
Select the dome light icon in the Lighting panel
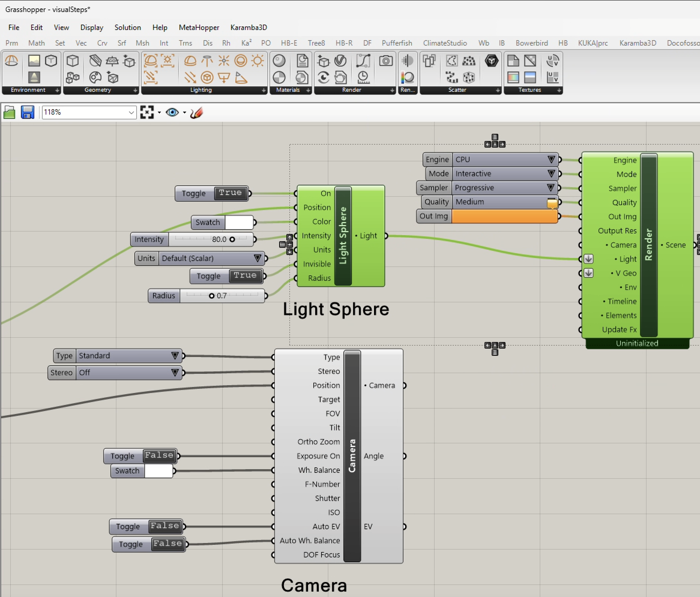tap(190, 61)
